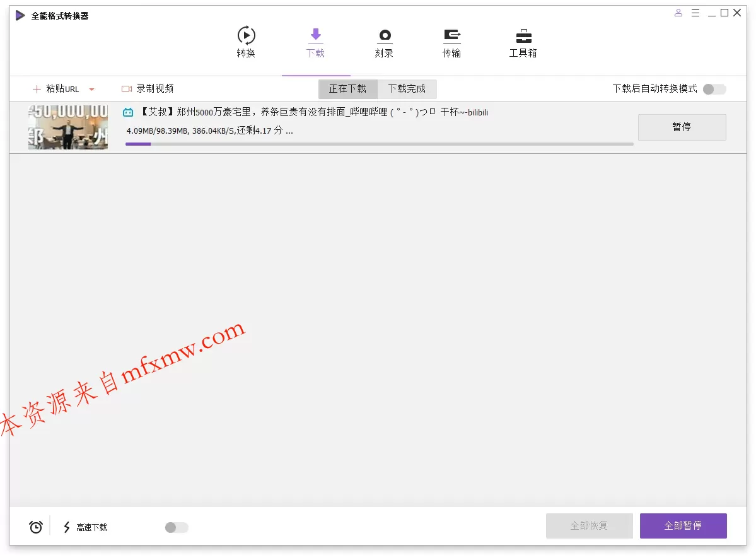Select the 下载 (Download) arrow icon

(x=315, y=35)
